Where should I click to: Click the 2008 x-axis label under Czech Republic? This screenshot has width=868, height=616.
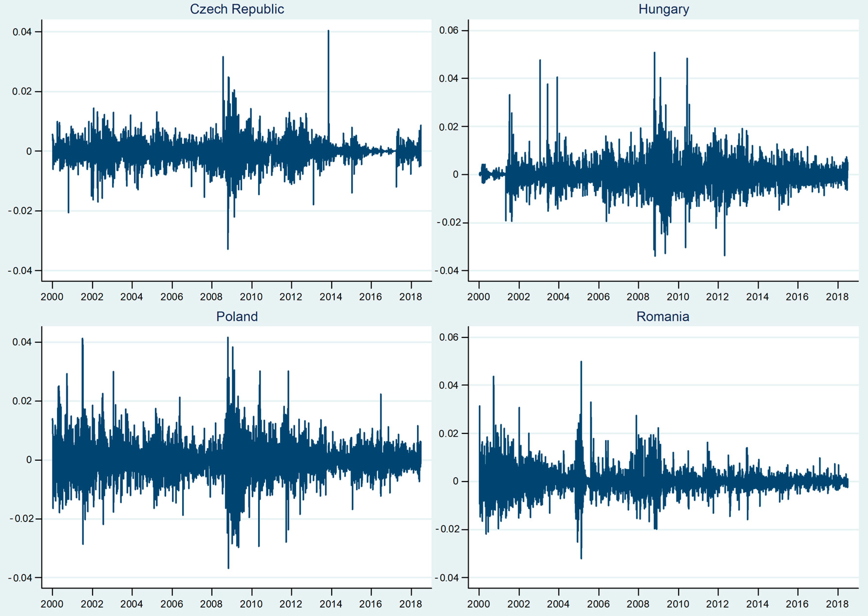211,297
